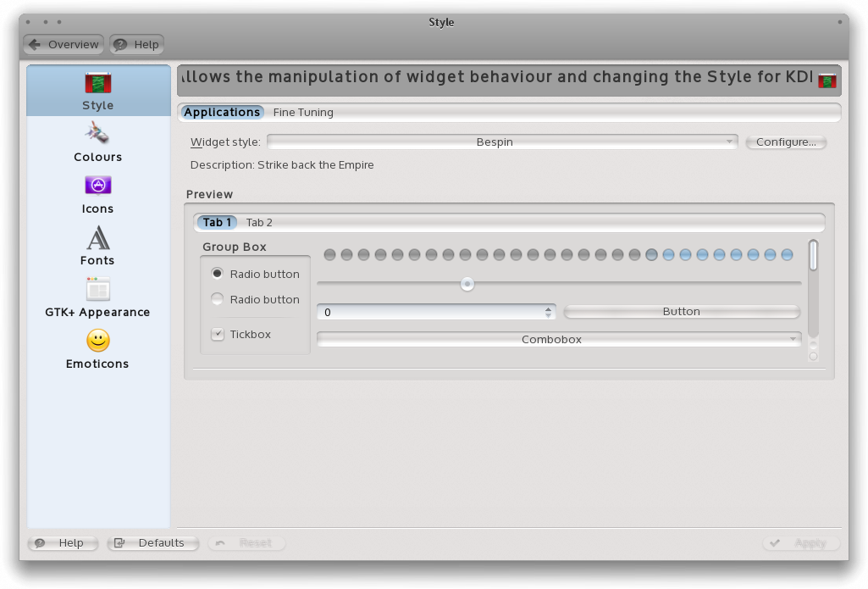868x589 pixels.
Task: Click the Style icon in header banner
Action: (x=827, y=81)
